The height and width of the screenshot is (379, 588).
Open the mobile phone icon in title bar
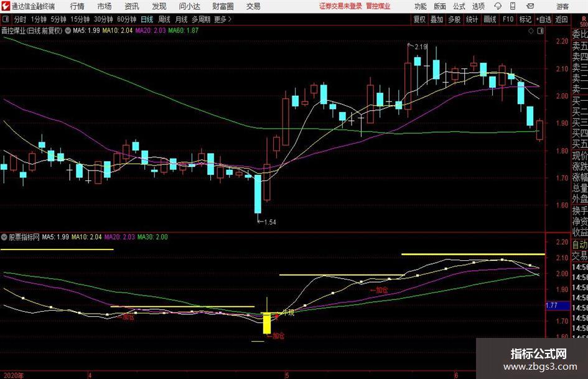coord(513,6)
